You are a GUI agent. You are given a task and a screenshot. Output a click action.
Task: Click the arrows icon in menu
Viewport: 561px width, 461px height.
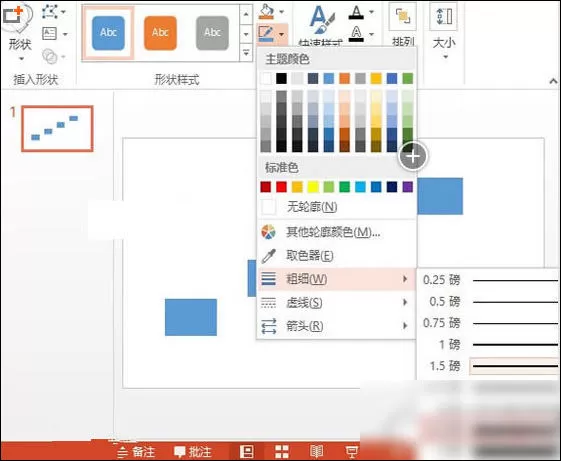tap(268, 326)
